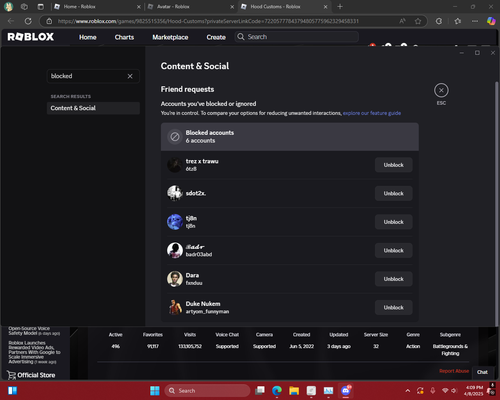500x400 pixels.
Task: Open the Windows Start menu
Action: pos(155,391)
